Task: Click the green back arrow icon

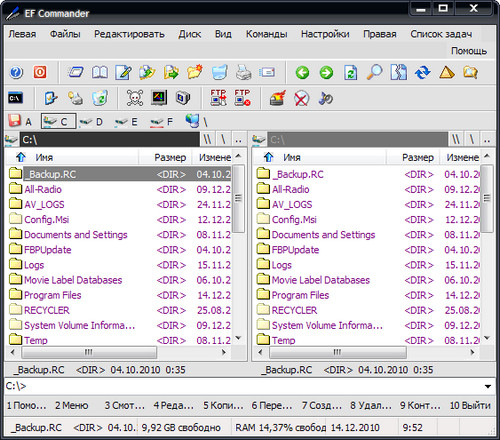Action: [302, 72]
